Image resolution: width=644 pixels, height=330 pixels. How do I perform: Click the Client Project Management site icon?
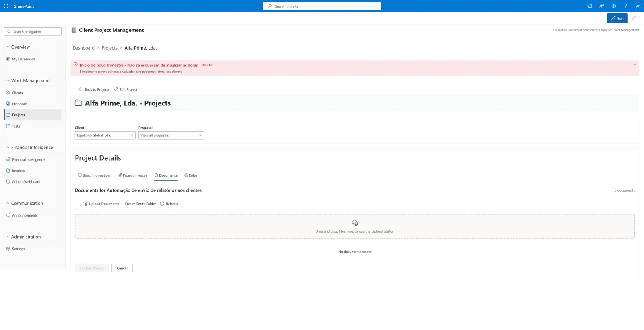tap(74, 30)
